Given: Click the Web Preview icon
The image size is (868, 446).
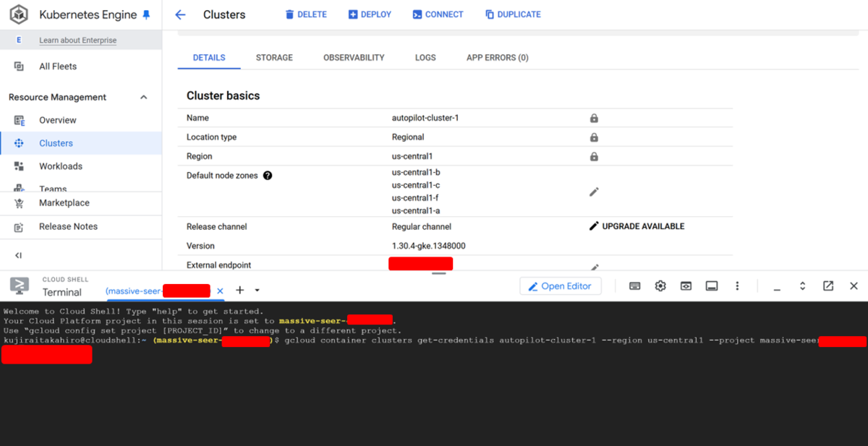Looking at the screenshot, I should (686, 286).
